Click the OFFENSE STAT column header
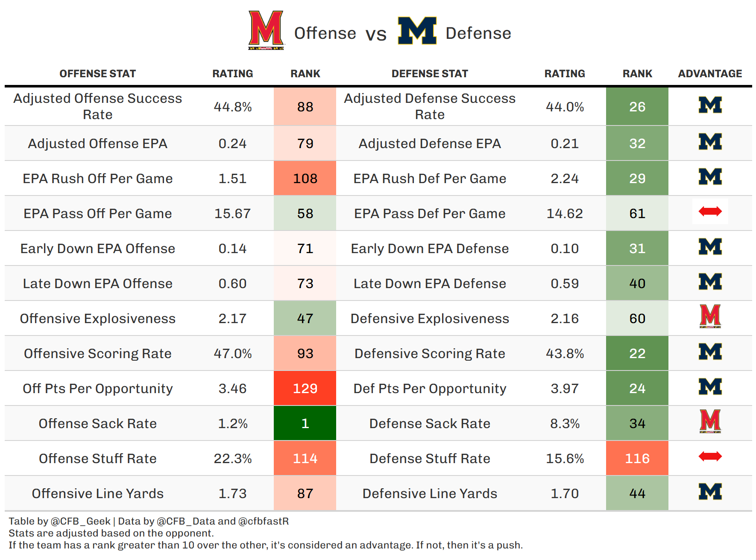Viewport: 756px width, 560px height. click(97, 74)
